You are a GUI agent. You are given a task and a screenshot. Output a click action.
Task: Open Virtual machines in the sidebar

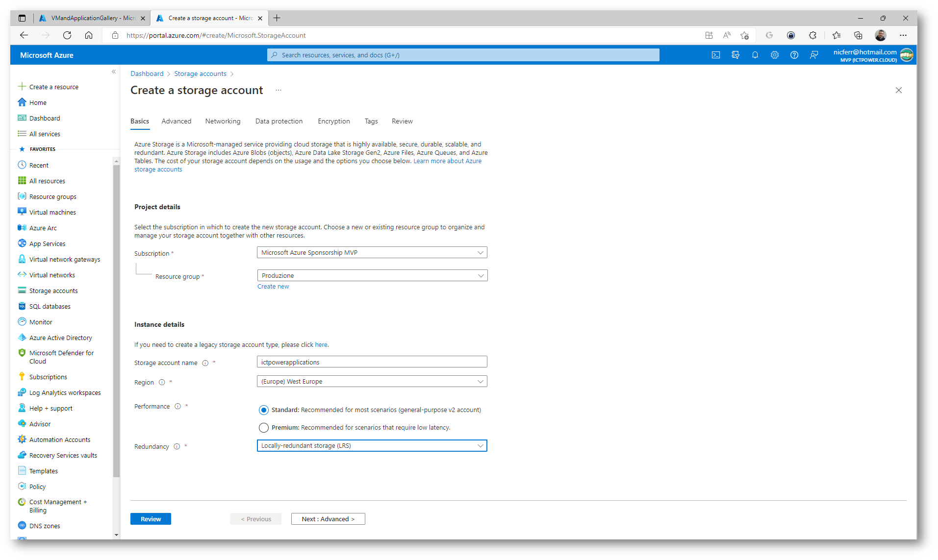52,212
